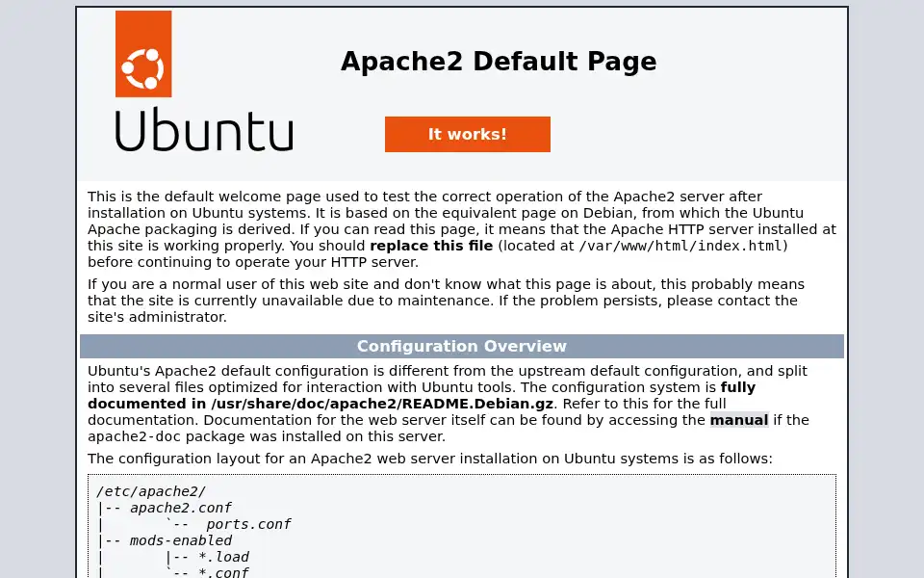Click the "mods-enabled" tree entry
Image resolution: width=924 pixels, height=578 pixels.
point(181,540)
